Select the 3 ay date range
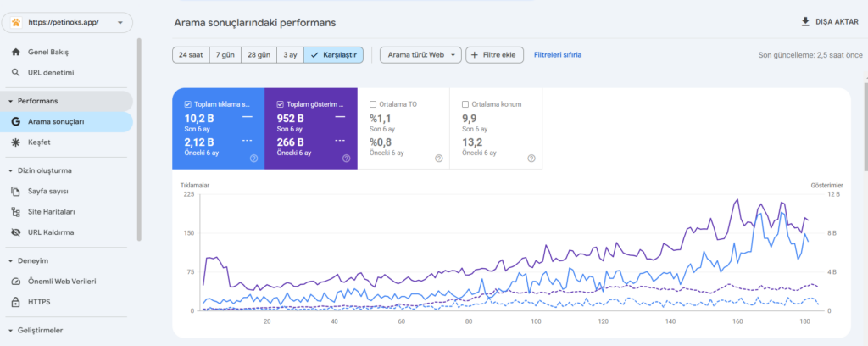868x346 pixels. tap(290, 55)
